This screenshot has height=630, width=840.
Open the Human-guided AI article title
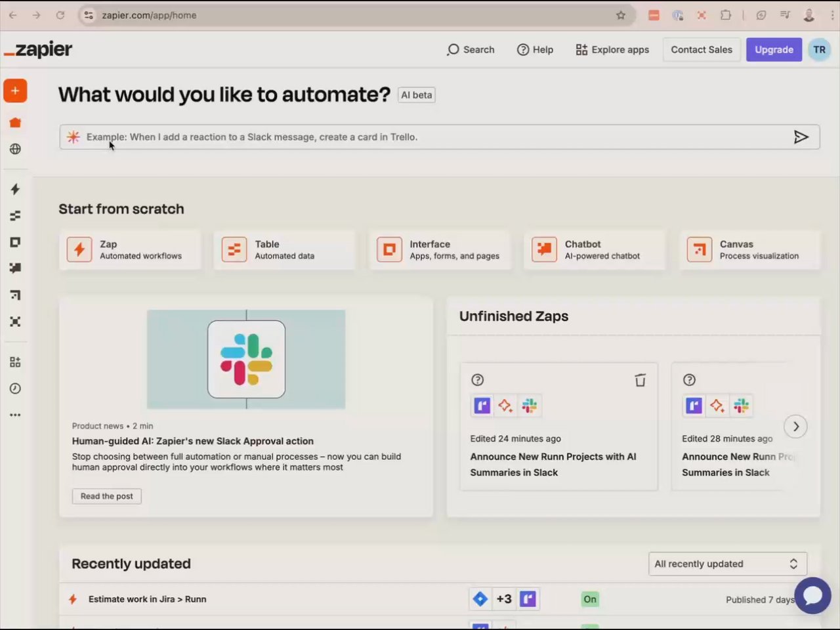click(x=193, y=441)
